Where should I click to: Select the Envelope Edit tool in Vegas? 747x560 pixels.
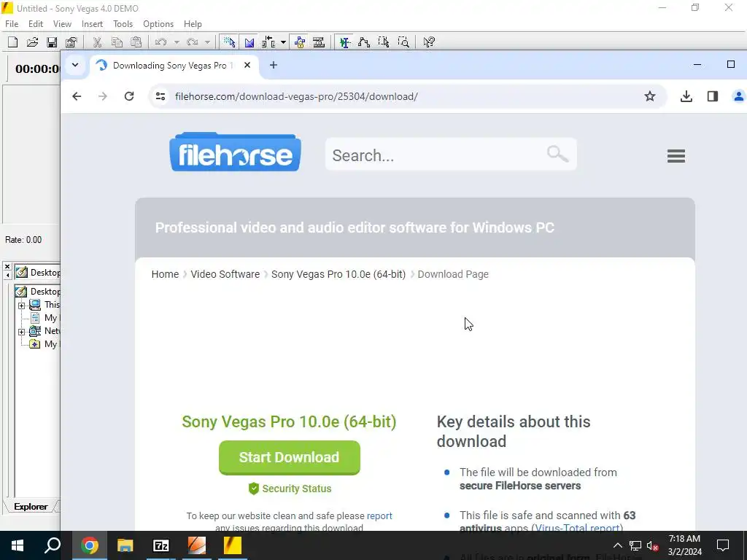pyautogui.click(x=364, y=42)
